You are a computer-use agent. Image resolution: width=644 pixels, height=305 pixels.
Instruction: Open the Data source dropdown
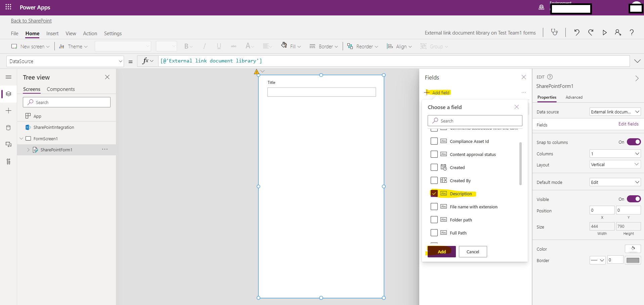click(x=615, y=112)
